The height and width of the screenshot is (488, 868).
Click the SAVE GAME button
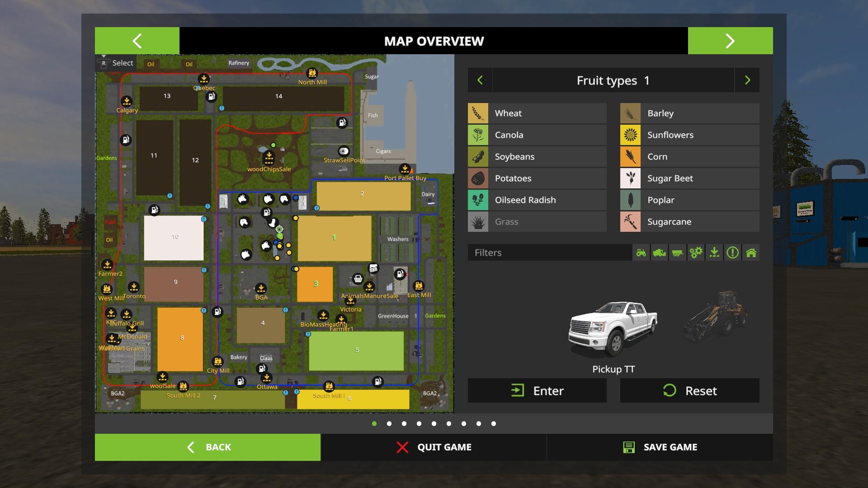tap(660, 447)
